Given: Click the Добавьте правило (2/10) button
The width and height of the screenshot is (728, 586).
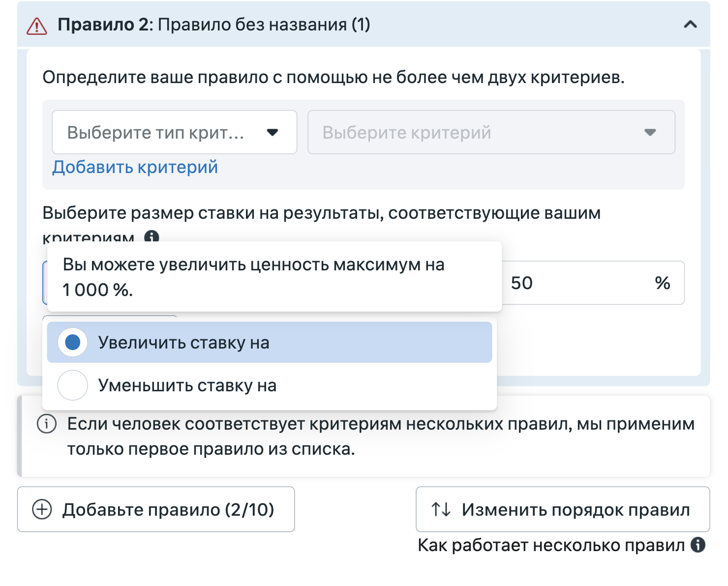Looking at the screenshot, I should pos(156,509).
